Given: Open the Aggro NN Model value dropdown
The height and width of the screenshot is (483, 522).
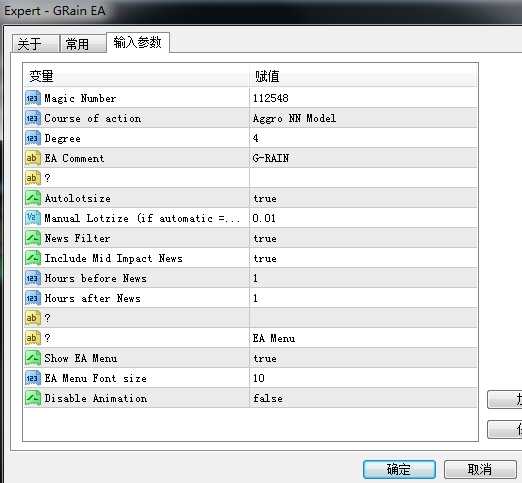Looking at the screenshot, I should coord(363,118).
